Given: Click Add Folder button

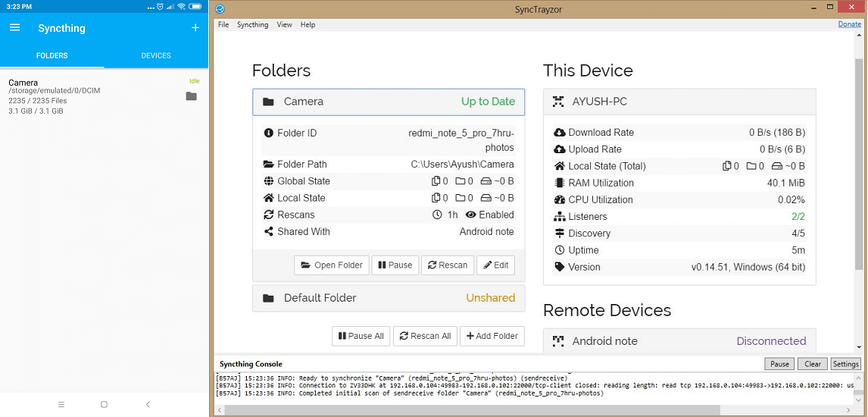Looking at the screenshot, I should pyautogui.click(x=492, y=336).
